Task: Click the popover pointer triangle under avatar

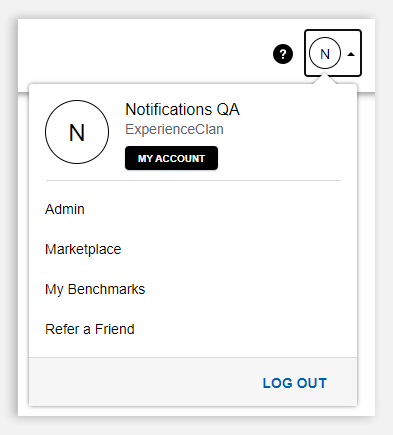Action: (x=325, y=79)
